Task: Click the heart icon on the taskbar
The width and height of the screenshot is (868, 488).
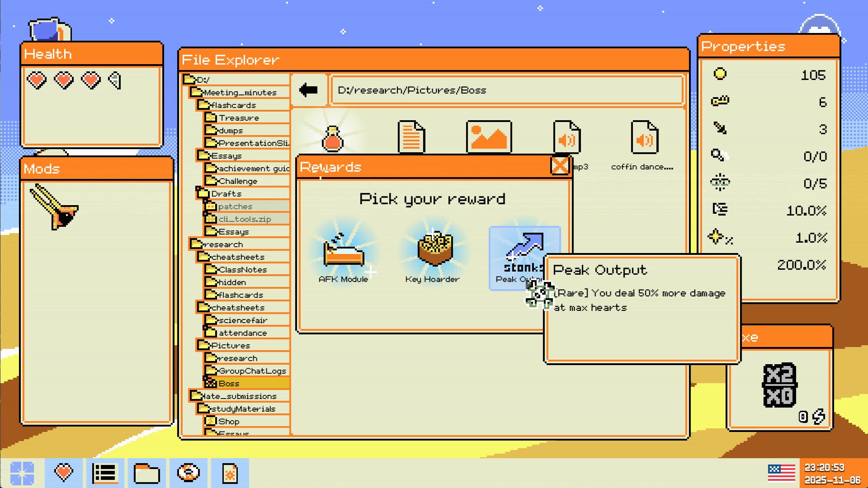Action: point(63,473)
